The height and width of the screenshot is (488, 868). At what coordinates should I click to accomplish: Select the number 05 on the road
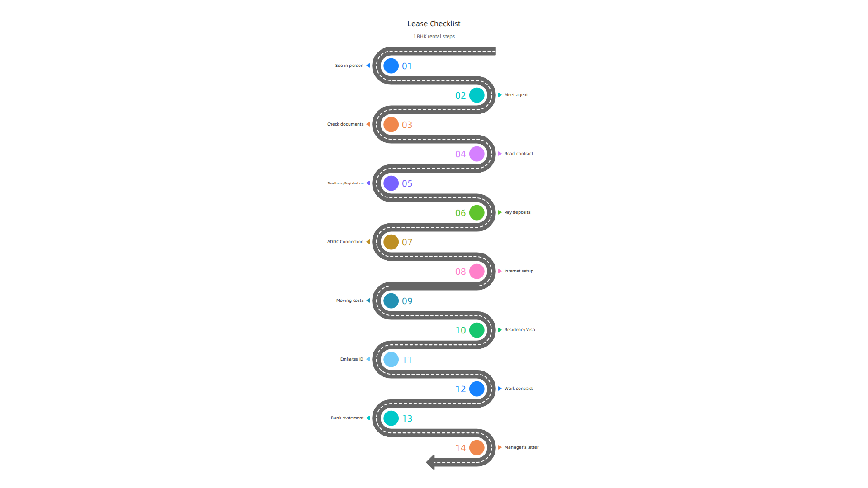tap(407, 183)
